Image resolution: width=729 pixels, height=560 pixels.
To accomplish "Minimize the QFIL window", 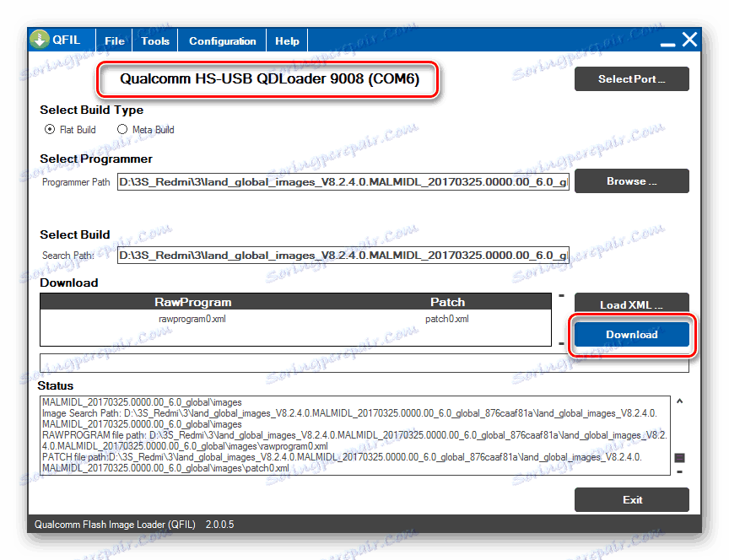I will click(x=667, y=44).
